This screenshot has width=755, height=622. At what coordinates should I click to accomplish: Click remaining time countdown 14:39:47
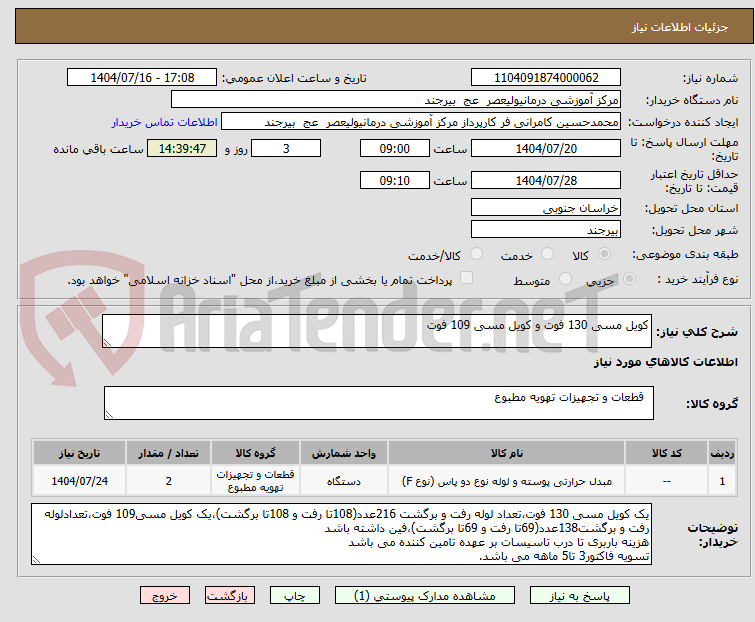point(182,148)
